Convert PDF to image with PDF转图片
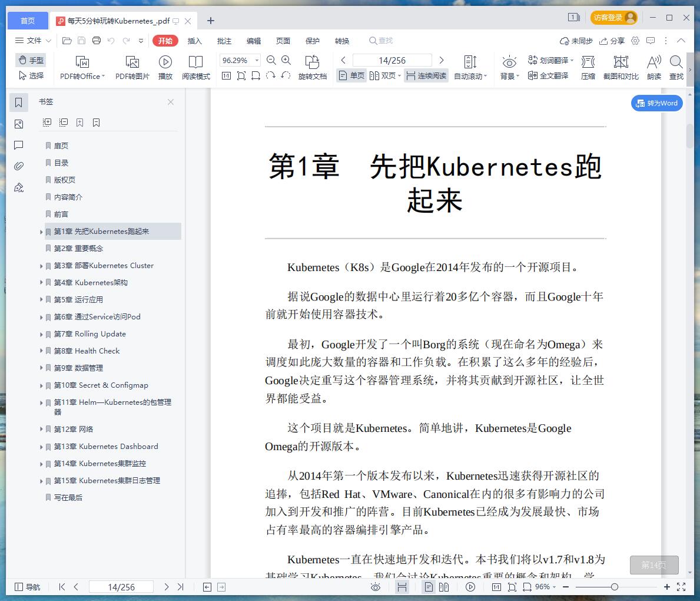Viewport: 700px width, 601px height. (x=132, y=68)
